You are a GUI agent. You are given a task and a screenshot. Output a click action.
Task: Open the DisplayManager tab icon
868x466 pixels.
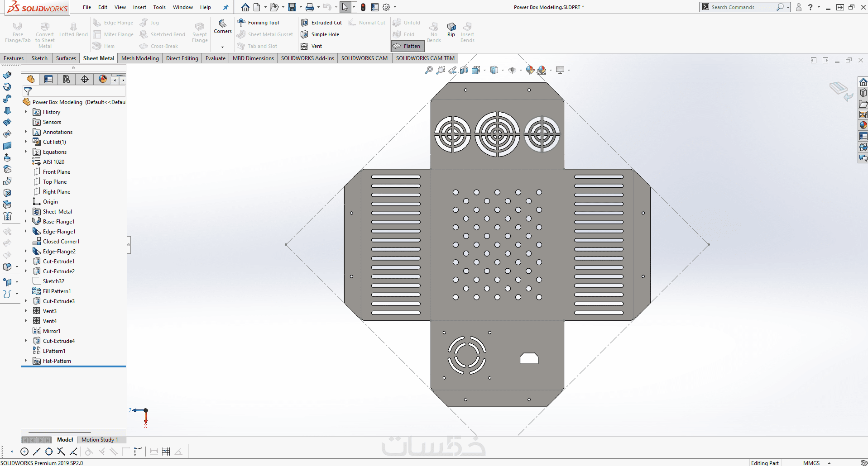(103, 80)
